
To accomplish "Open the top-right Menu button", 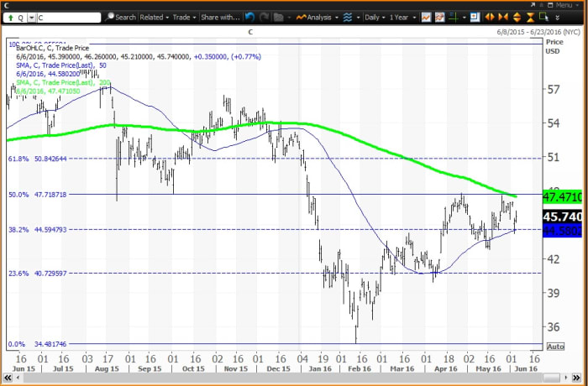I will click(562, 5).
